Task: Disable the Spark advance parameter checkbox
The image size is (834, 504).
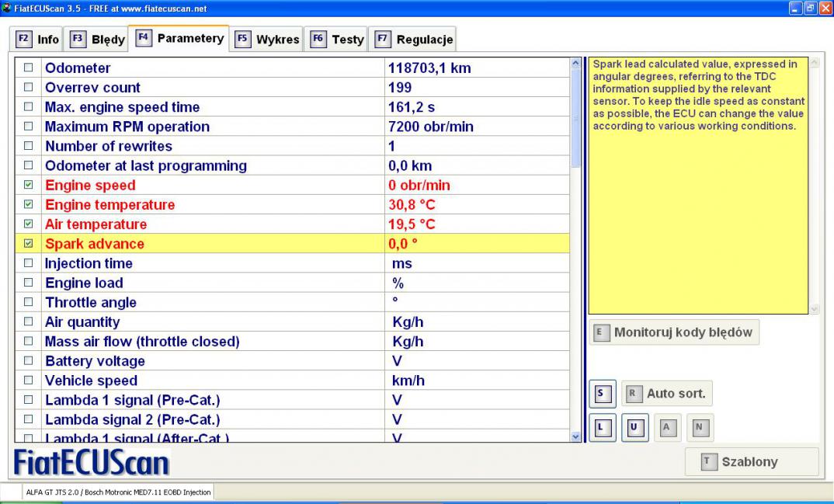Action: (29, 244)
